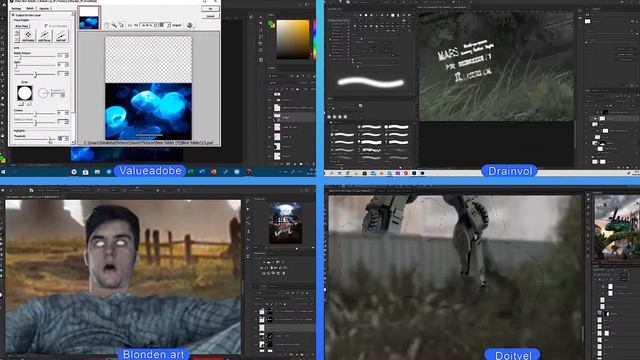Open the Settings tab in Valueadobe dialog

click(16, 9)
